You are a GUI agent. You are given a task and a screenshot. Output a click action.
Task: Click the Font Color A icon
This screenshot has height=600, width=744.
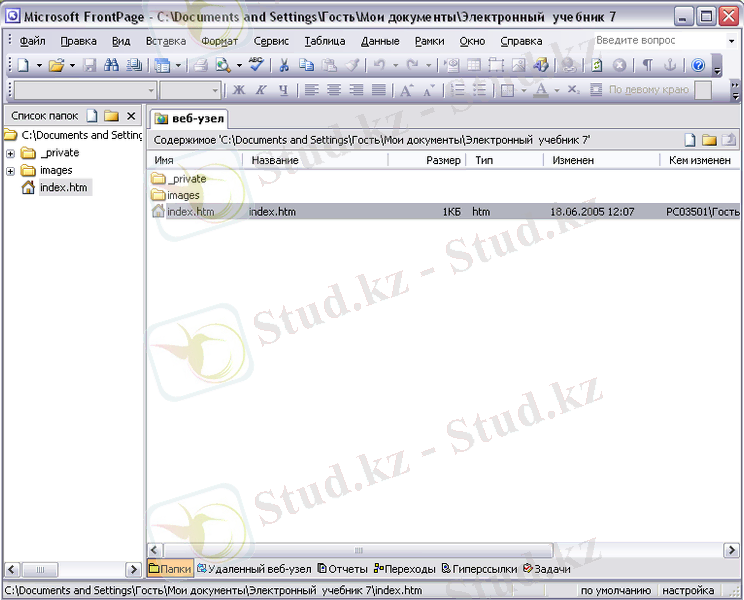(541, 90)
